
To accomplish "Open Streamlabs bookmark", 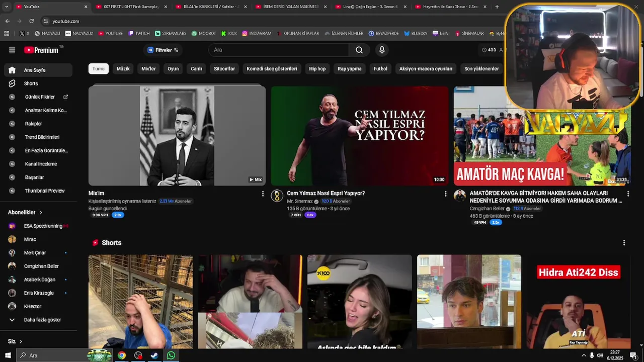I will coord(171,34).
